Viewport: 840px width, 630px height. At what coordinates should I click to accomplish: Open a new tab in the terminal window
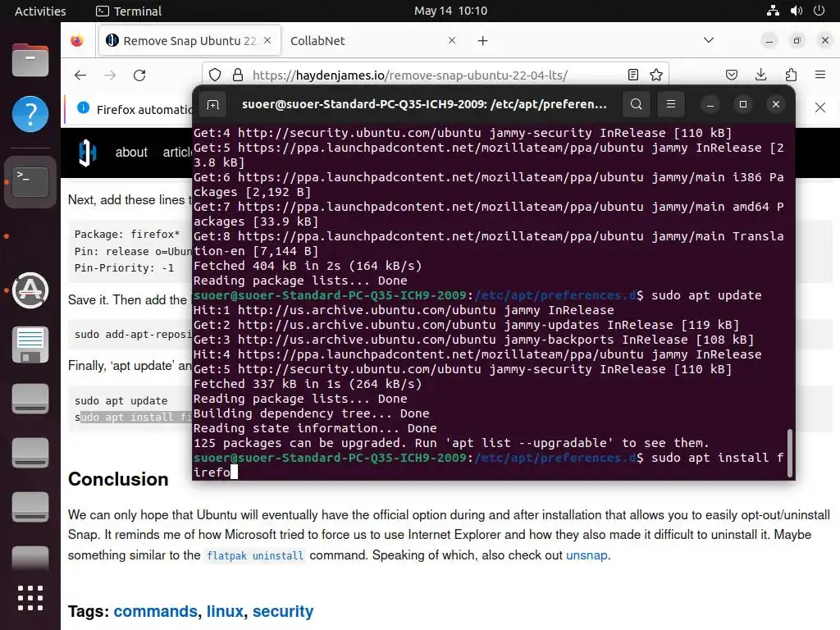(x=212, y=104)
